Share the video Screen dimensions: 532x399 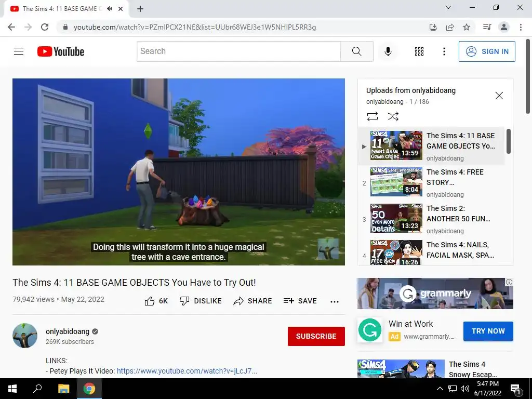coord(253,301)
